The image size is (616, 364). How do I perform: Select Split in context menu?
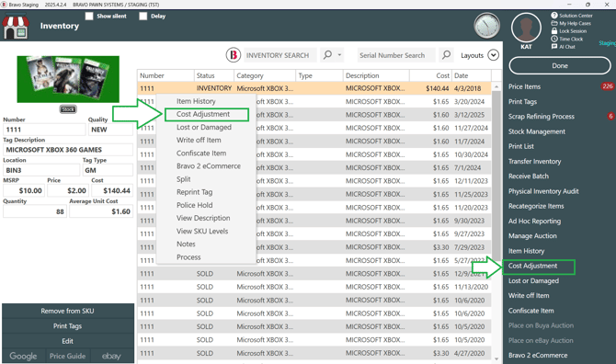click(x=184, y=179)
